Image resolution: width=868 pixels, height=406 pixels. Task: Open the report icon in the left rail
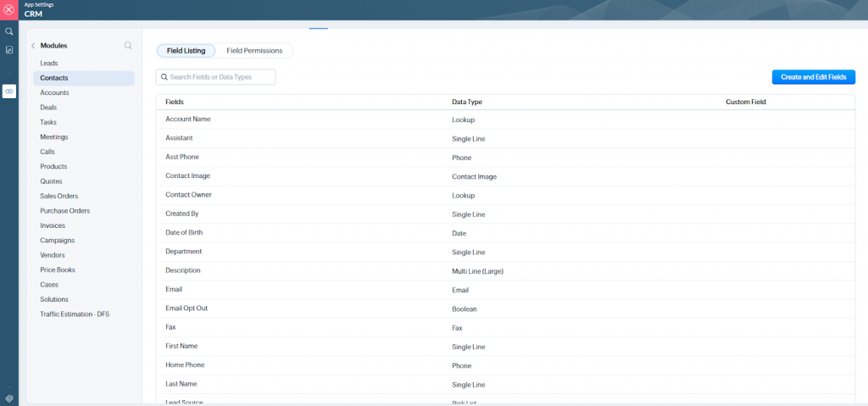pos(9,50)
